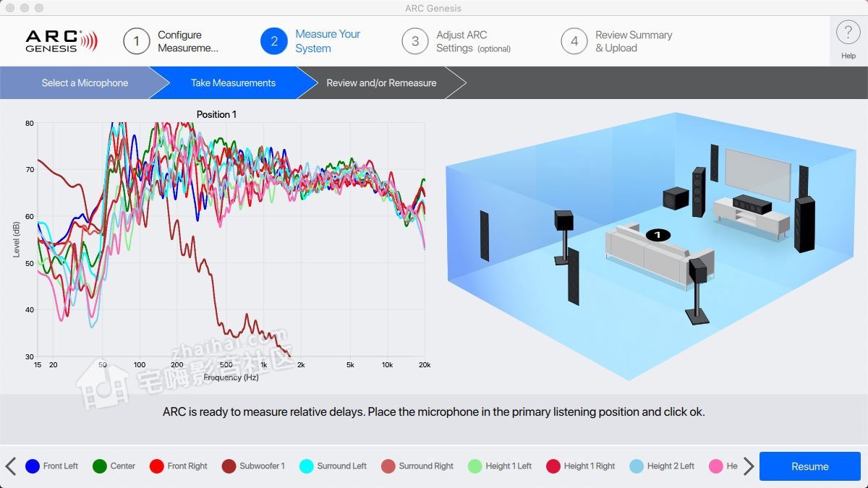Click the Surround Left legend label
Viewport: 868px width, 488px height.
[341, 466]
